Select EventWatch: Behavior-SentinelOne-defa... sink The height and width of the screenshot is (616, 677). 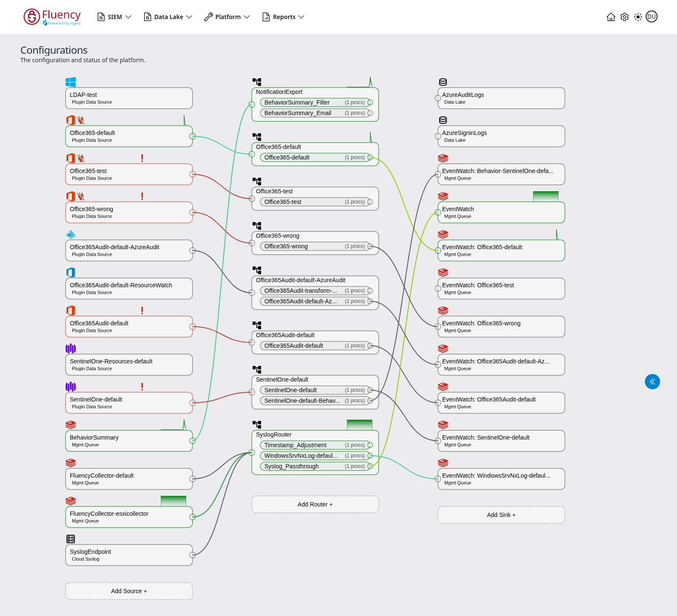[x=501, y=174]
